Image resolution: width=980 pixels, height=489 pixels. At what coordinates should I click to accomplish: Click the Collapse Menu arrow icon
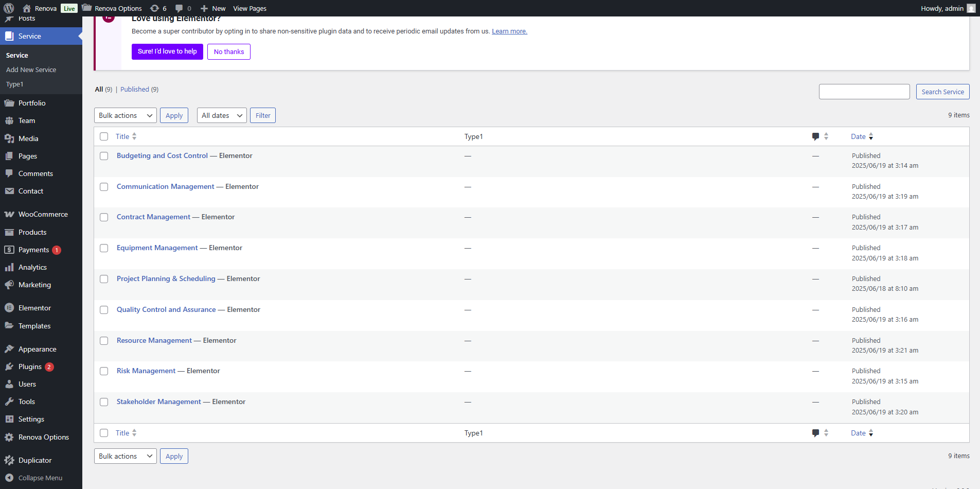pyautogui.click(x=9, y=478)
